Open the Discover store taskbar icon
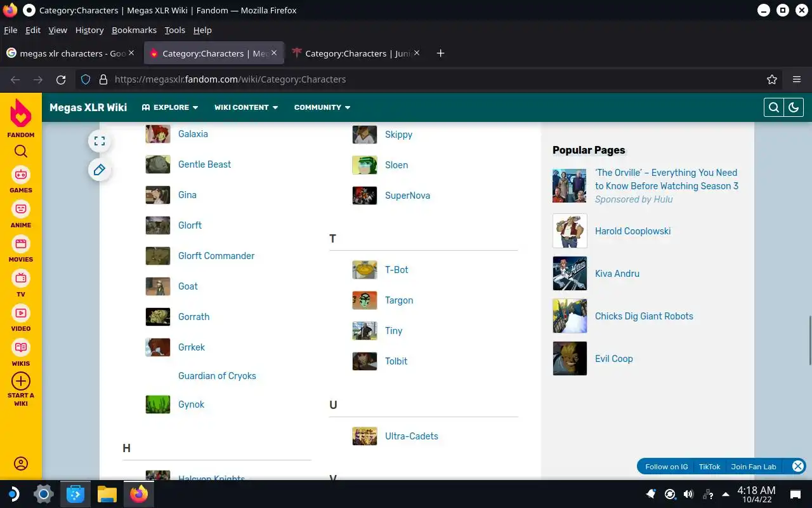The width and height of the screenshot is (812, 508). 75,493
